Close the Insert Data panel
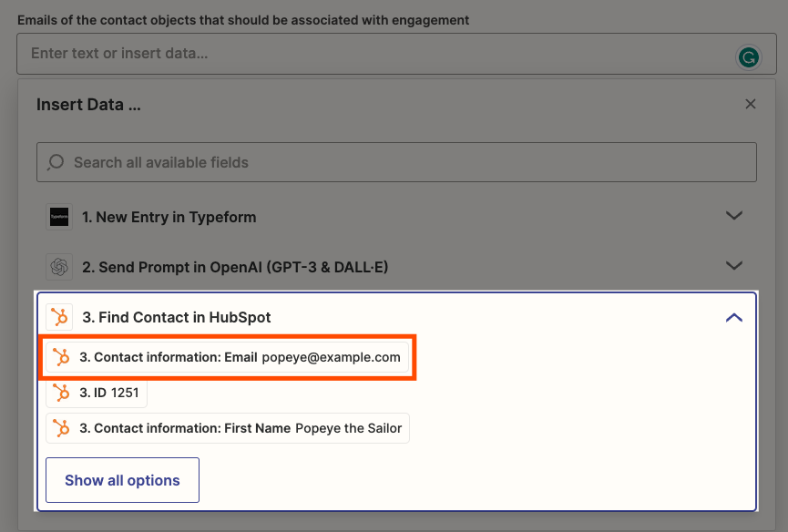The height and width of the screenshot is (532, 788). [751, 104]
